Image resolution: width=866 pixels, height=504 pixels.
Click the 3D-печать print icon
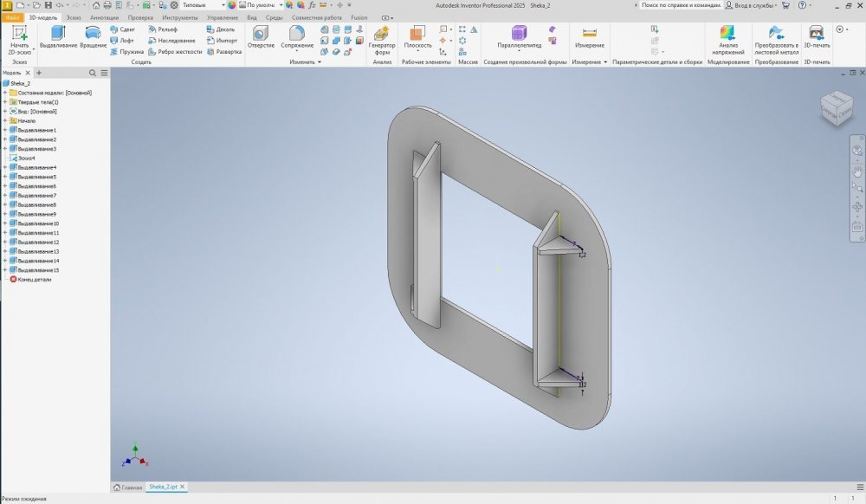click(816, 36)
